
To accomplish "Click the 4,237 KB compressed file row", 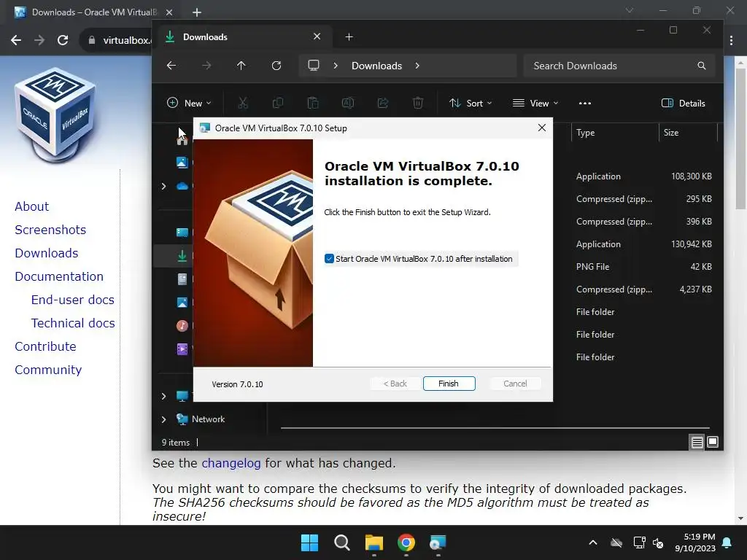I will point(643,289).
